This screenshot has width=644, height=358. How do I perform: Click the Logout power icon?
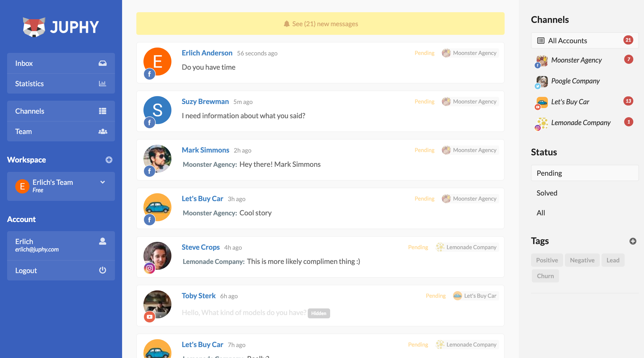(103, 270)
